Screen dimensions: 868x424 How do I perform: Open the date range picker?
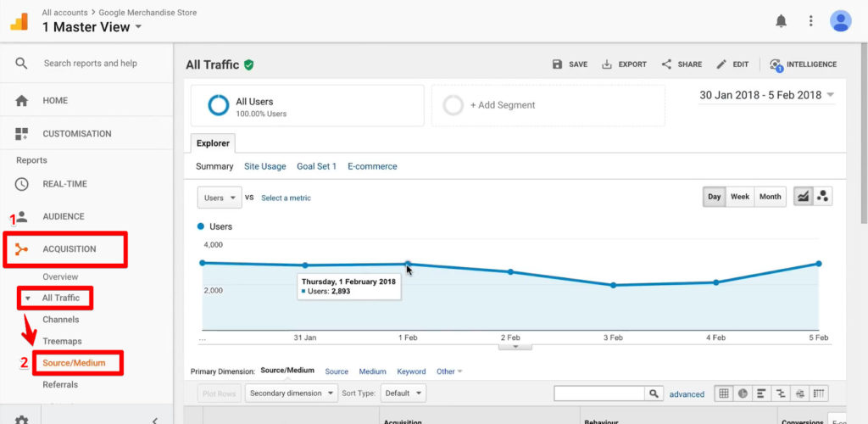(766, 95)
